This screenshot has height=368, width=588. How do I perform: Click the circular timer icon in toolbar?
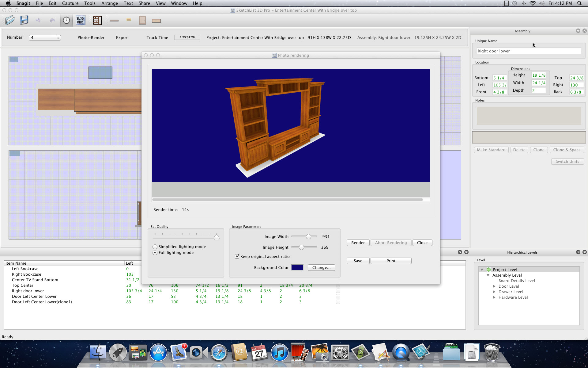(66, 20)
